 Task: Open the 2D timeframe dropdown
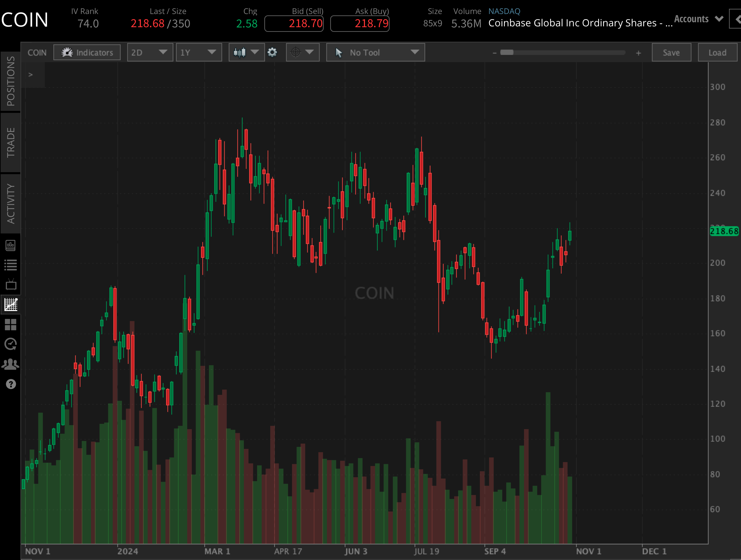[150, 52]
